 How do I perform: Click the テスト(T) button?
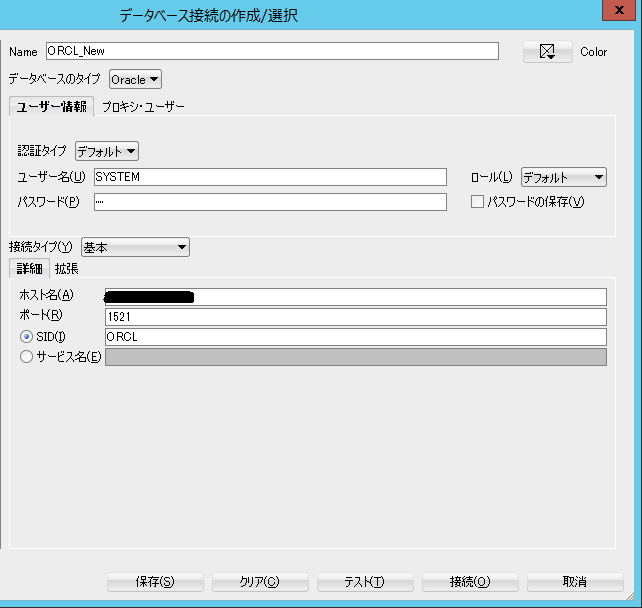pos(365,582)
